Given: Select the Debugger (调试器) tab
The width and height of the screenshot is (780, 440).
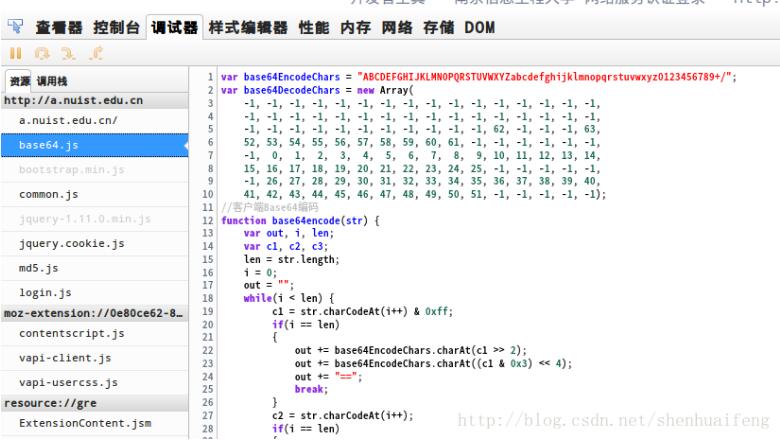Looking at the screenshot, I should (174, 27).
